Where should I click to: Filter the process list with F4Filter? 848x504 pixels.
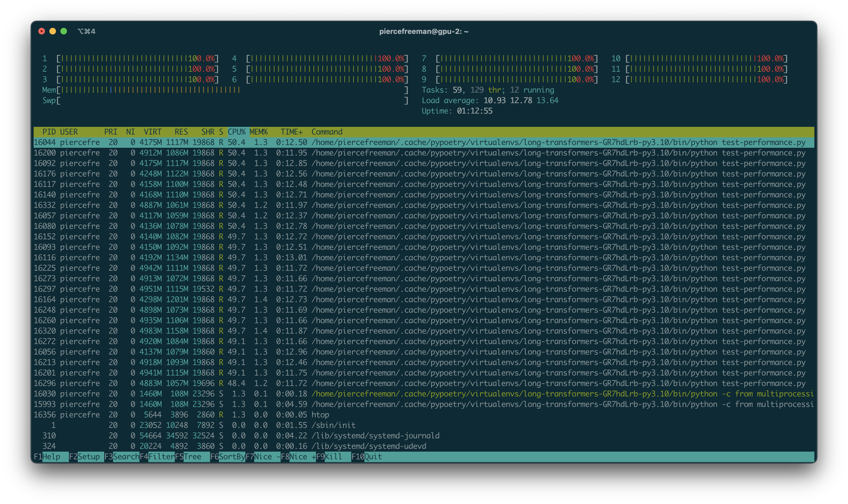coord(157,457)
